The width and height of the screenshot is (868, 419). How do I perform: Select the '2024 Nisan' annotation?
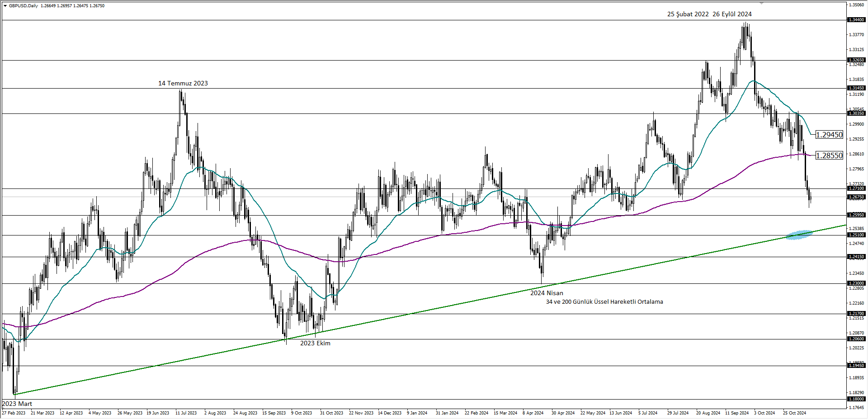(x=547, y=293)
